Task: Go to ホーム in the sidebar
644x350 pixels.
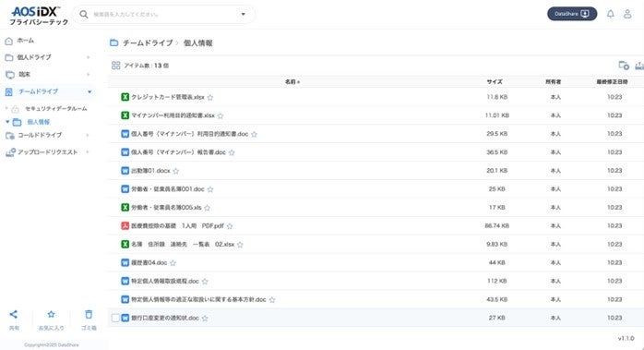Action: click(x=26, y=41)
